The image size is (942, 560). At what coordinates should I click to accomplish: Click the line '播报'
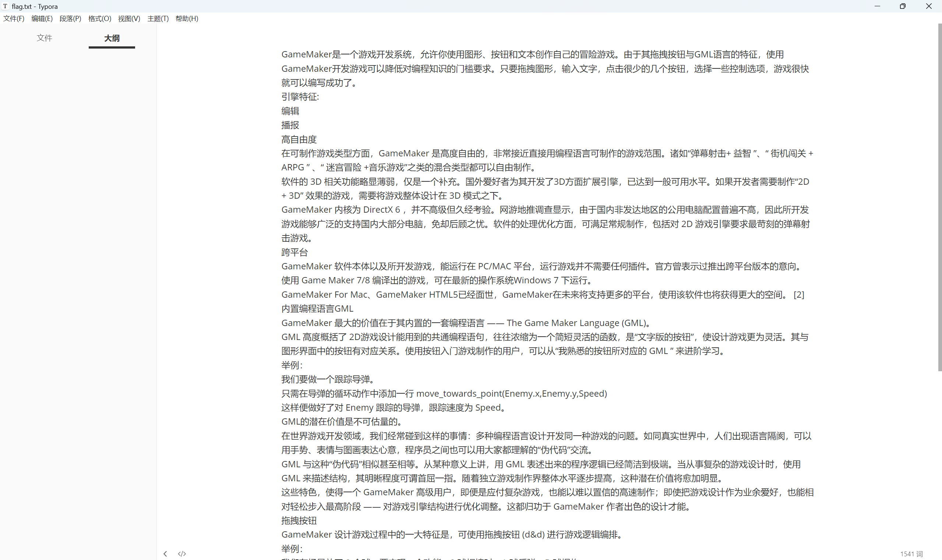click(290, 125)
